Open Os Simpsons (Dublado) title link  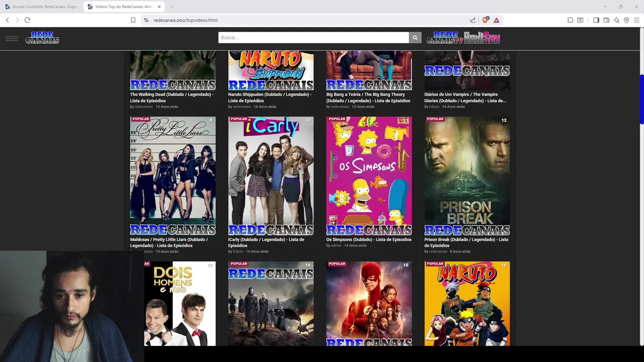(369, 240)
